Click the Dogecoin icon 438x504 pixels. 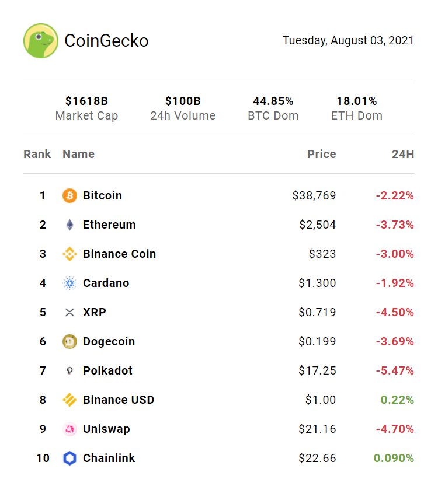[x=69, y=341]
